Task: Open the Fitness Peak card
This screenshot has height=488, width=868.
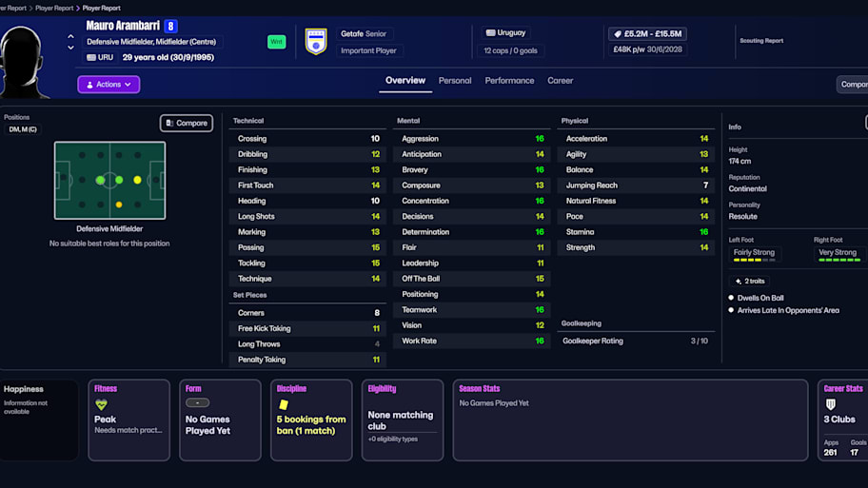Action: (129, 420)
